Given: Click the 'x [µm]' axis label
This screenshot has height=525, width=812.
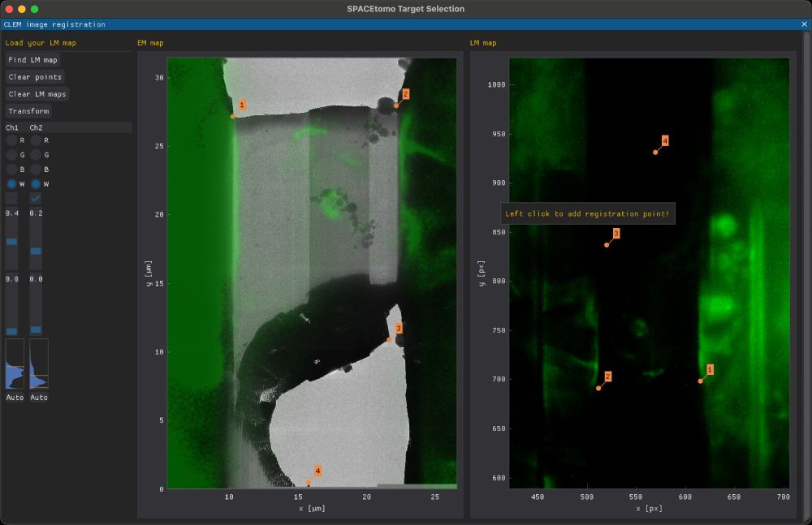Looking at the screenshot, I should coord(313,509).
